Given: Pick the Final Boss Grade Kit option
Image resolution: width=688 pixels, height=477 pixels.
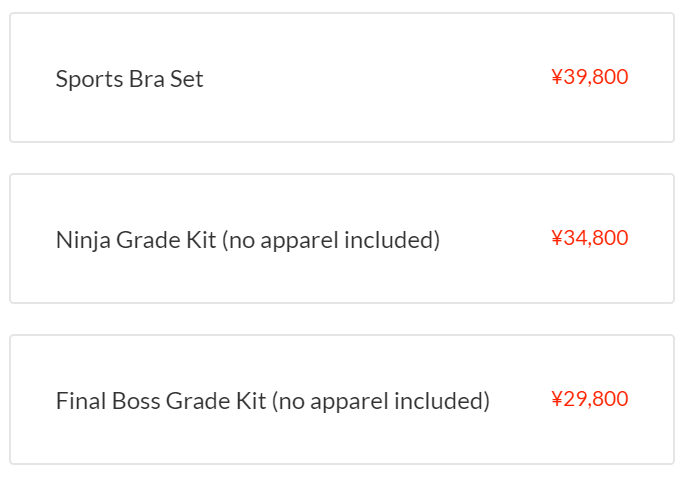Looking at the screenshot, I should [341, 400].
